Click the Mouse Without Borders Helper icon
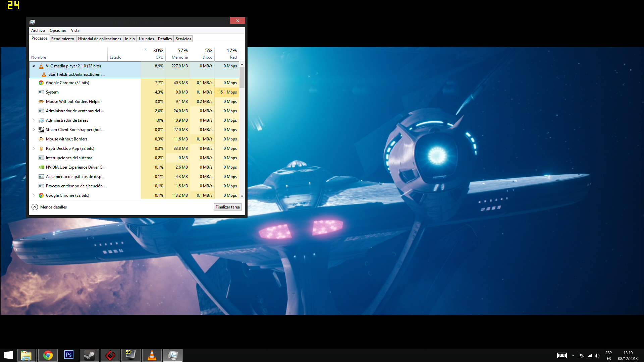 (x=41, y=102)
